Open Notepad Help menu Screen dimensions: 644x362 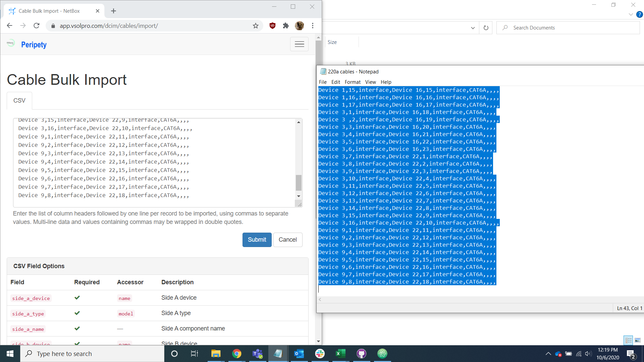(x=386, y=82)
